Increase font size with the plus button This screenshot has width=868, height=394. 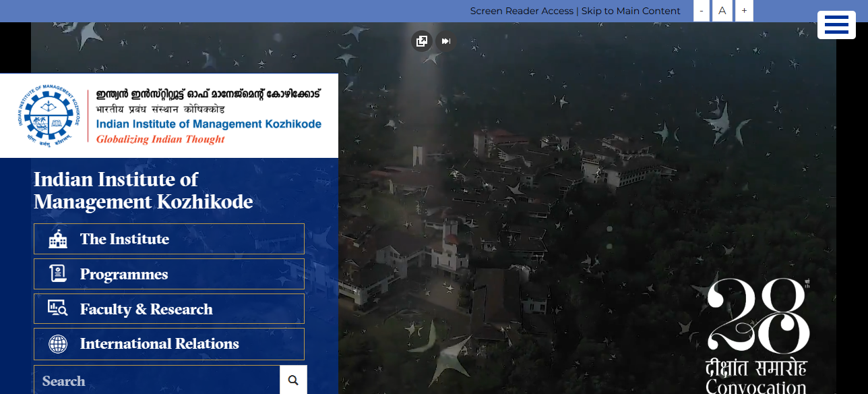[x=743, y=11]
